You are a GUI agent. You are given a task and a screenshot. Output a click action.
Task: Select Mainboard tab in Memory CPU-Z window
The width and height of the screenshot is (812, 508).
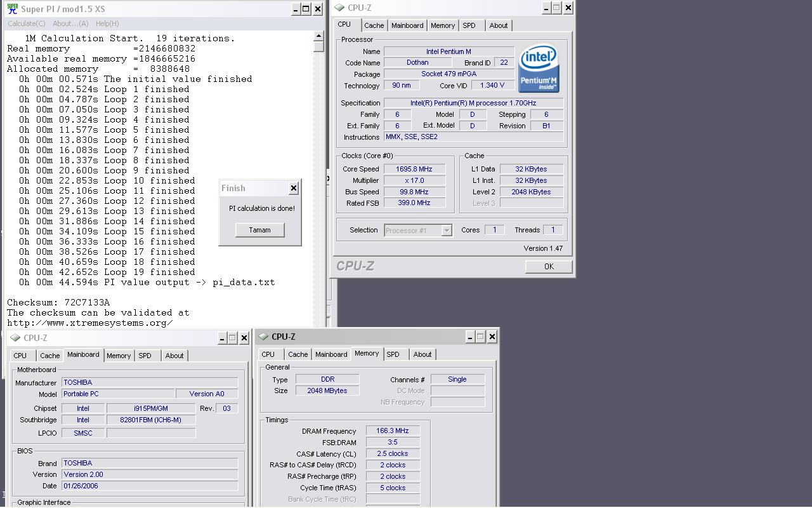[x=331, y=354]
